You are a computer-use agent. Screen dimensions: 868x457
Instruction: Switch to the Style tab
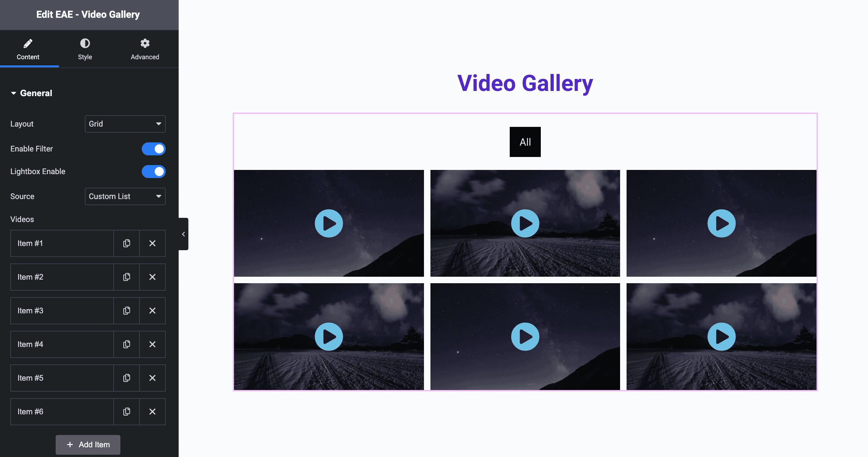tap(85, 49)
